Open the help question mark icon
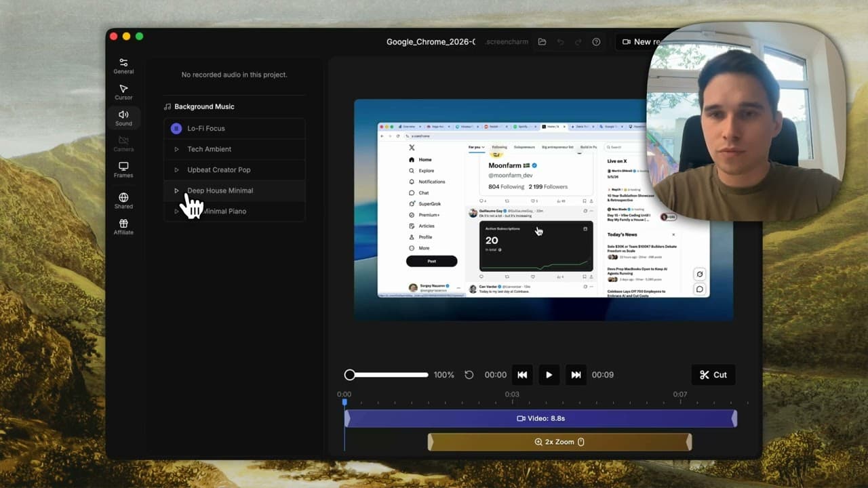The image size is (868, 488). (596, 42)
